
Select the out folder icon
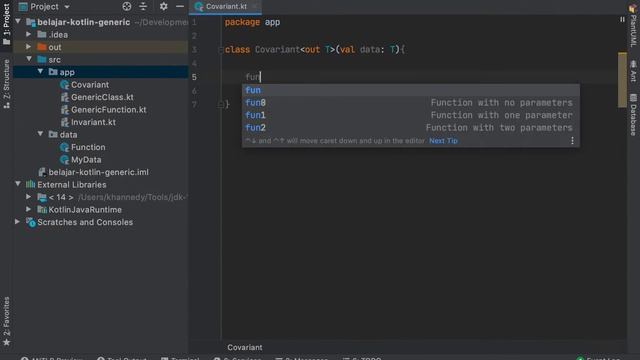[x=42, y=47]
